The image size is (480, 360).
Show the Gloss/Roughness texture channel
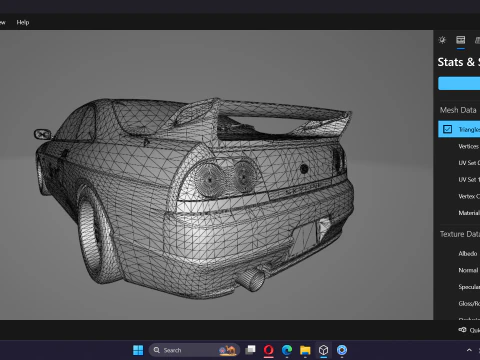[x=469, y=303]
